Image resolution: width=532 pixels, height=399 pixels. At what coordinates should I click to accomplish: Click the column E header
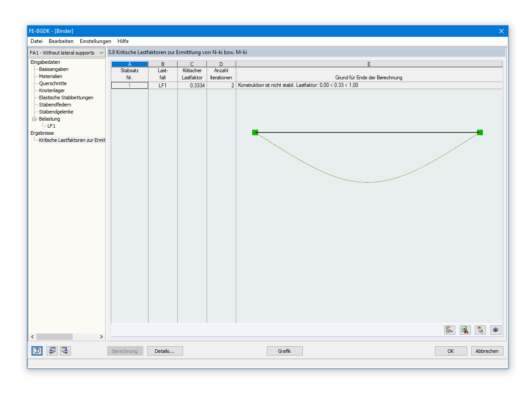click(x=369, y=64)
